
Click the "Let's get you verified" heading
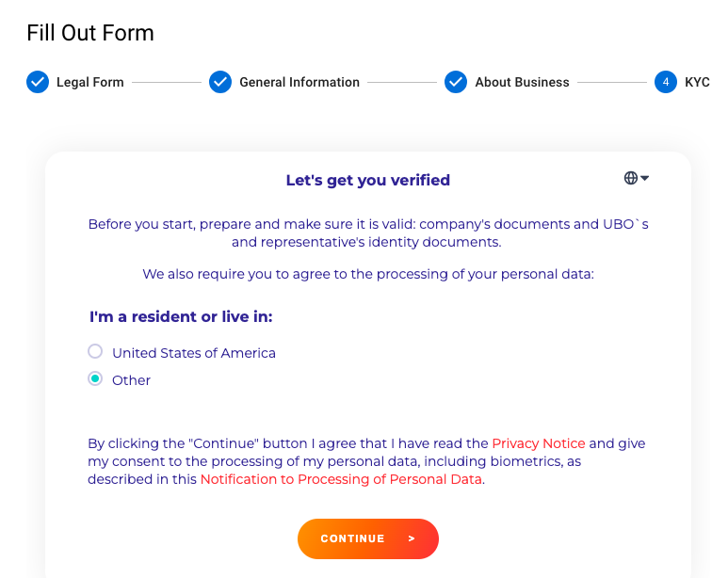click(367, 180)
